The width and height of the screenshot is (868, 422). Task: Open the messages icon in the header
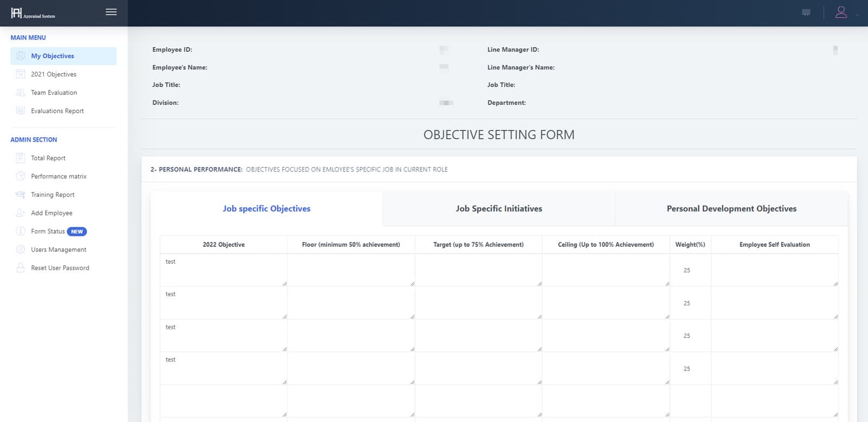[806, 12]
